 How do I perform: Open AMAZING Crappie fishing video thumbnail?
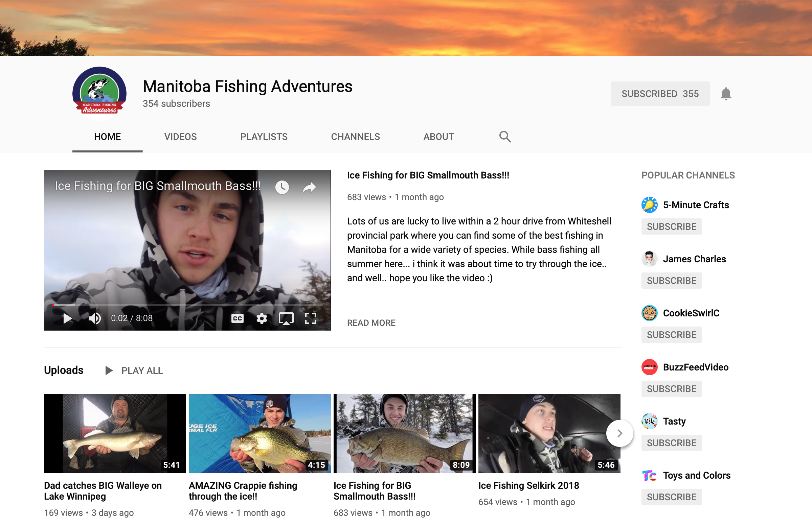point(259,433)
